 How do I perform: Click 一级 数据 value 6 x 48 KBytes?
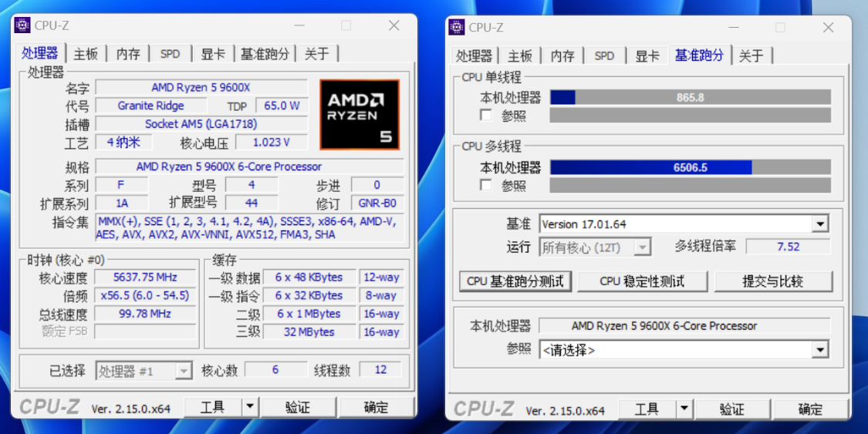tap(309, 277)
